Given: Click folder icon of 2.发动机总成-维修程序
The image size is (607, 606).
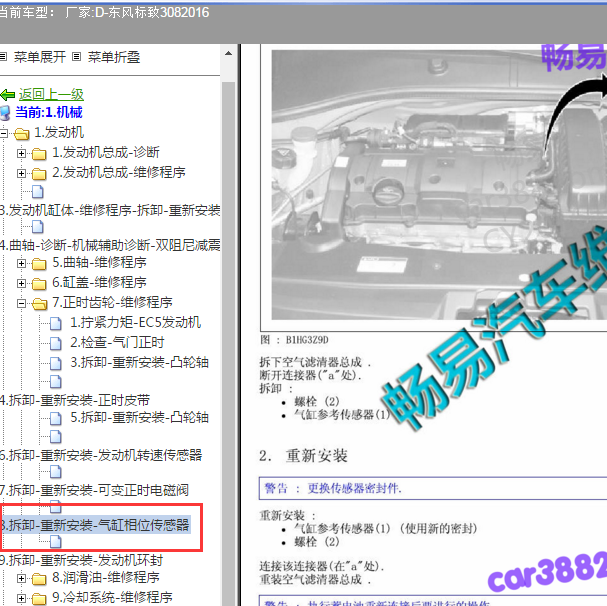Looking at the screenshot, I should point(39,173).
